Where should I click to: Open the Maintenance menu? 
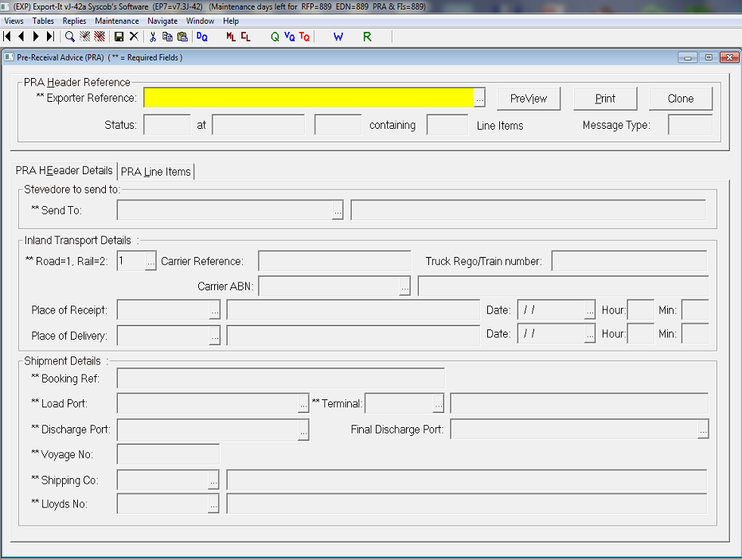116,21
